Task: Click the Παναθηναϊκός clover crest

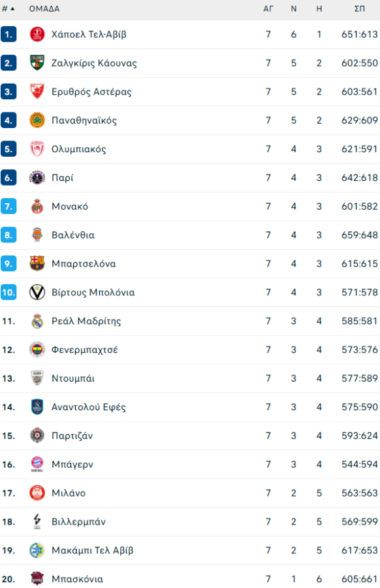Action: click(36, 120)
